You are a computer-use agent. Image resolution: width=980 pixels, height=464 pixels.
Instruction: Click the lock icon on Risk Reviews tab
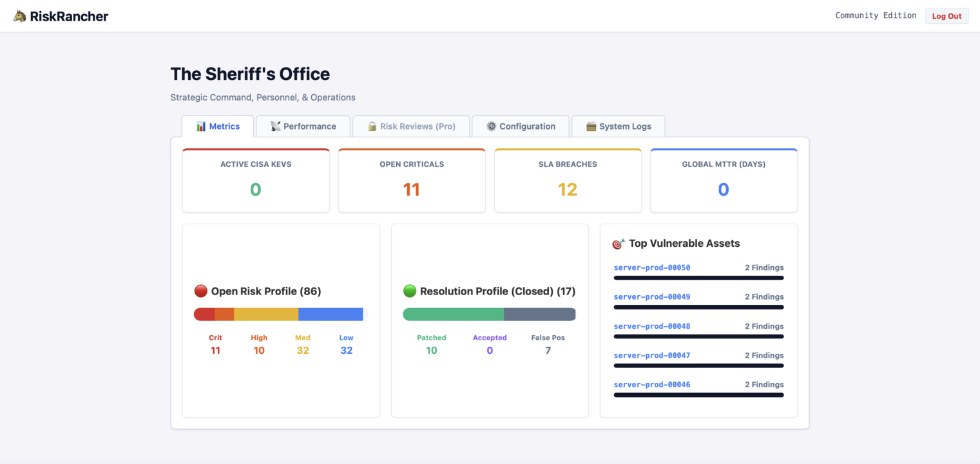coord(372,126)
